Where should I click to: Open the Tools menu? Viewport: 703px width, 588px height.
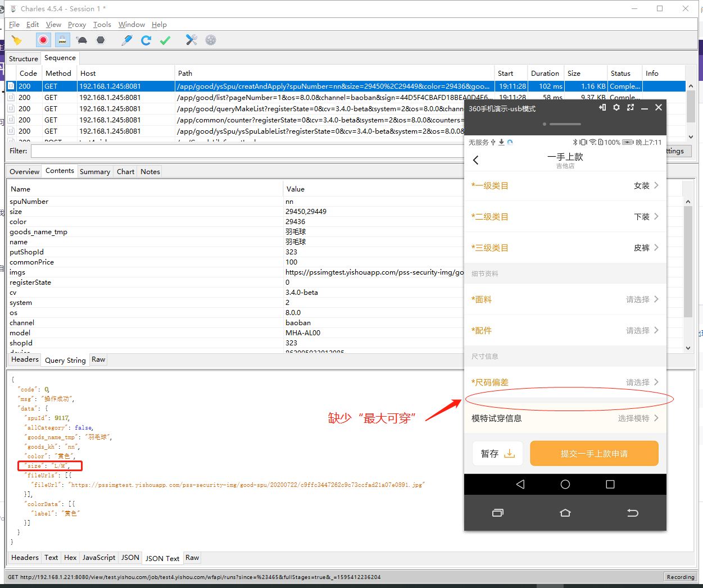pyautogui.click(x=102, y=25)
